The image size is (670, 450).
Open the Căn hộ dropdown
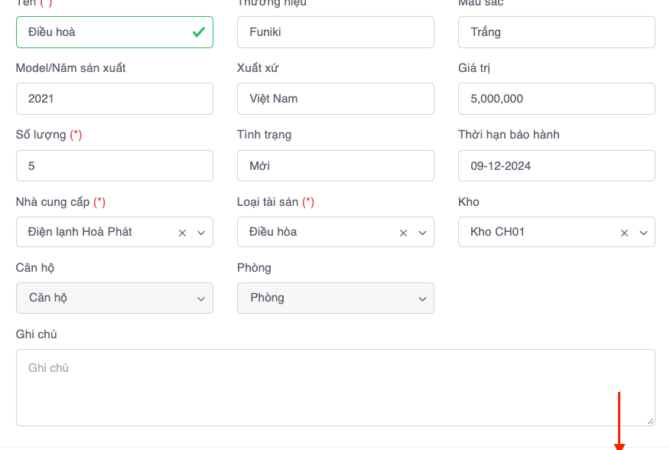(x=114, y=298)
